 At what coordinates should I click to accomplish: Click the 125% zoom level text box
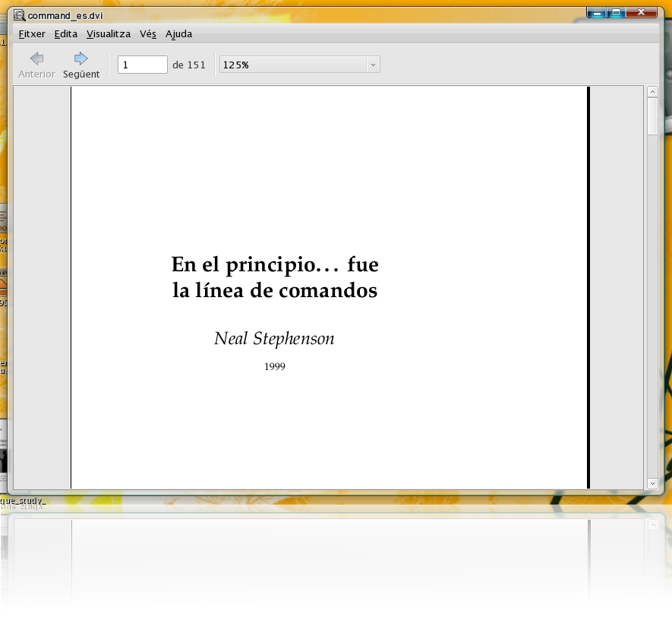pyautogui.click(x=293, y=65)
